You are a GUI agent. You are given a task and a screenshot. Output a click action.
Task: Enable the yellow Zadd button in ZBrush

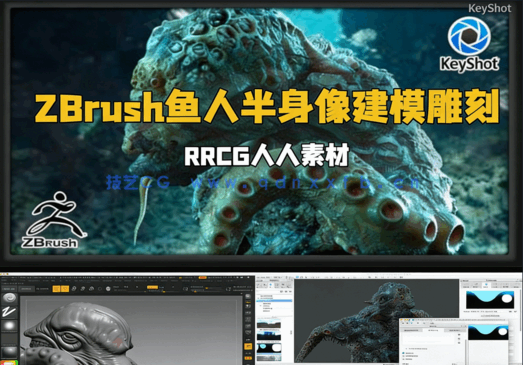point(152,287)
